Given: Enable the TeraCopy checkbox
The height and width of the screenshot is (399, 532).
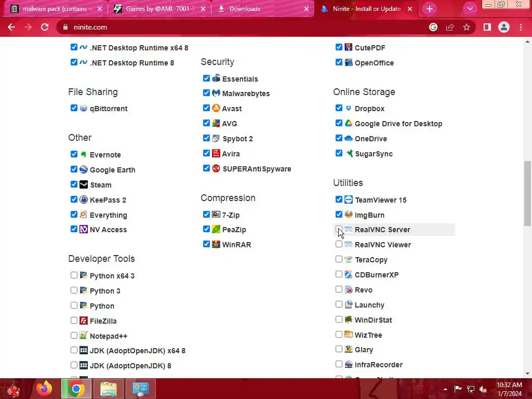Looking at the screenshot, I should click(339, 259).
